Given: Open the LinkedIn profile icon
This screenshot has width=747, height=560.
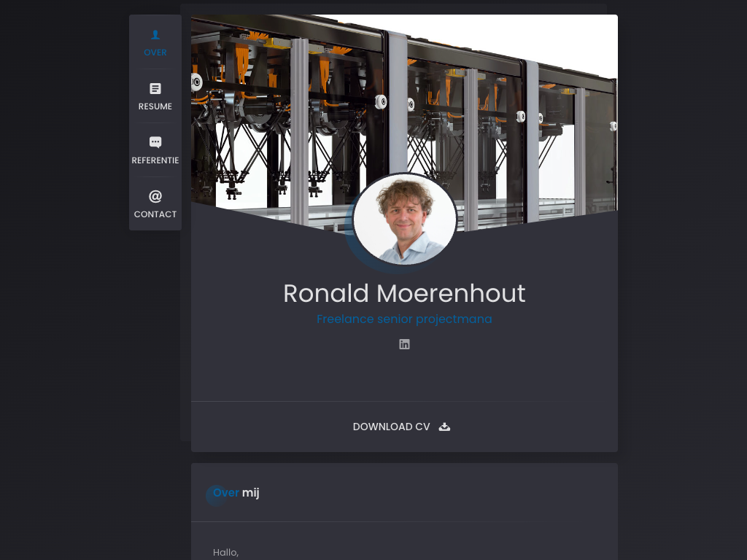Looking at the screenshot, I should click(x=404, y=344).
